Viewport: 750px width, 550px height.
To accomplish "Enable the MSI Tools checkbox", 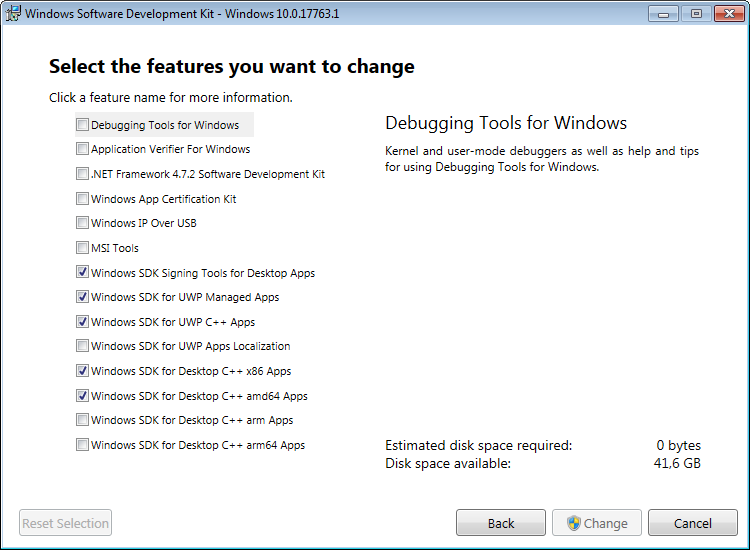I will (x=82, y=247).
